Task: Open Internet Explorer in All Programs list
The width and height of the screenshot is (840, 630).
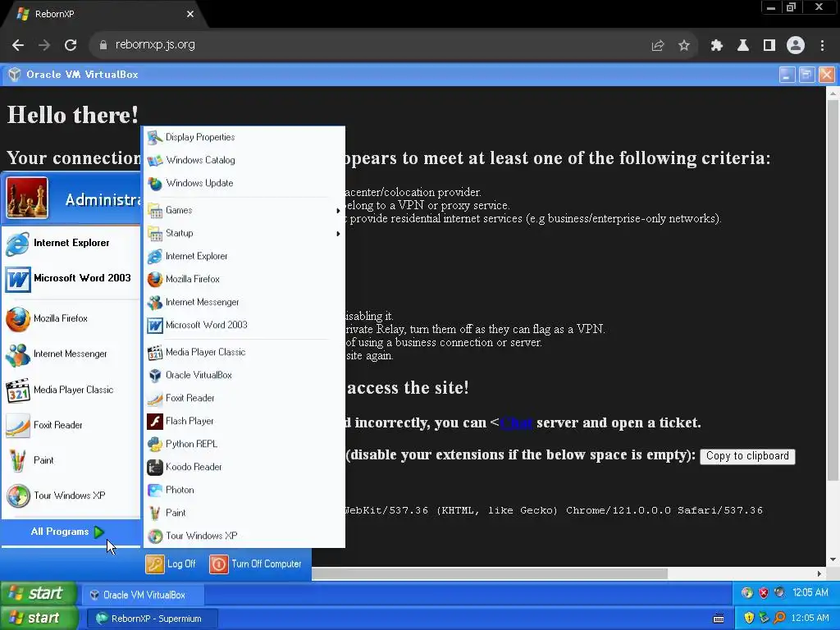Action: [x=244, y=257]
